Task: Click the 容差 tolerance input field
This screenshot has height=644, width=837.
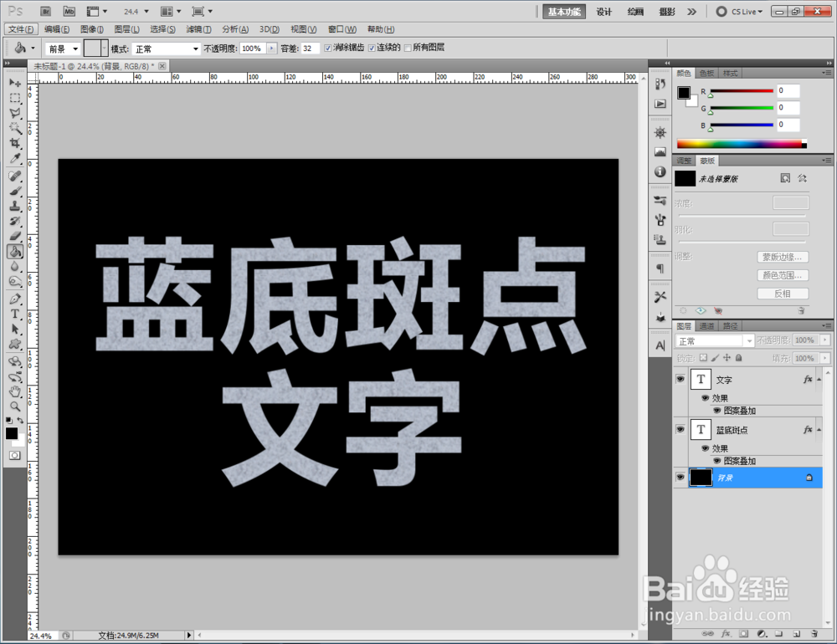Action: pos(311,49)
